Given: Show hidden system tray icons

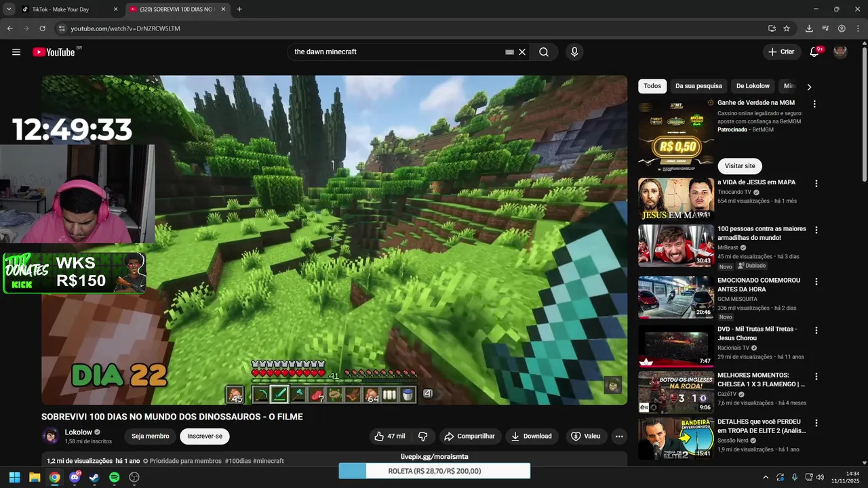Looking at the screenshot, I should click(766, 477).
